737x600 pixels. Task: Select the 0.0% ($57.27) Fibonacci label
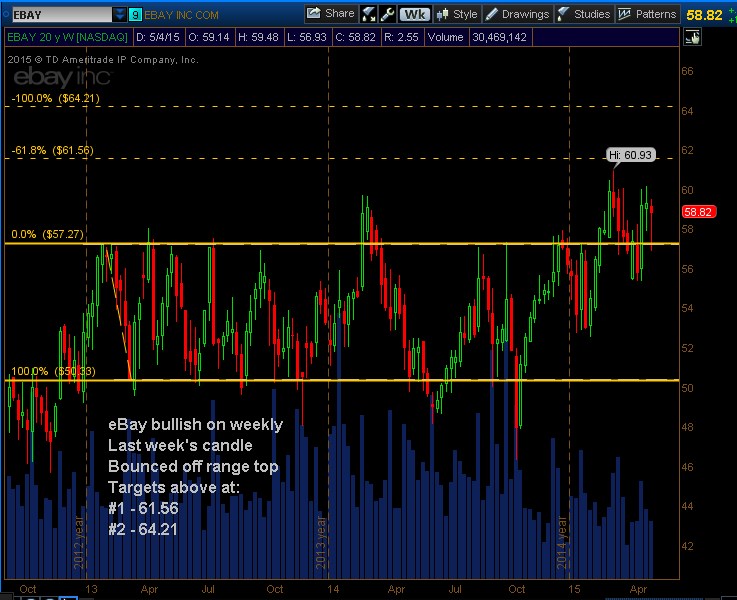coord(47,234)
